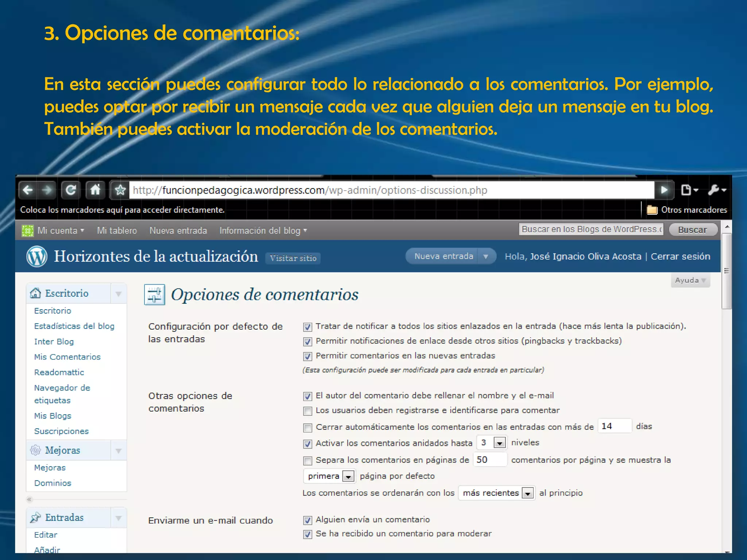Click Nueva entrada in the gray admin bar
This screenshot has width=747, height=560.
[178, 230]
